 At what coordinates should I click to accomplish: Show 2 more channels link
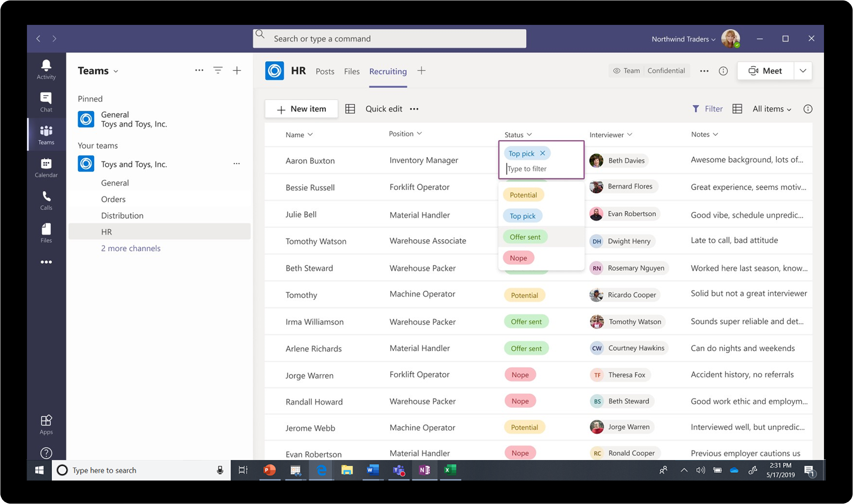[131, 248]
